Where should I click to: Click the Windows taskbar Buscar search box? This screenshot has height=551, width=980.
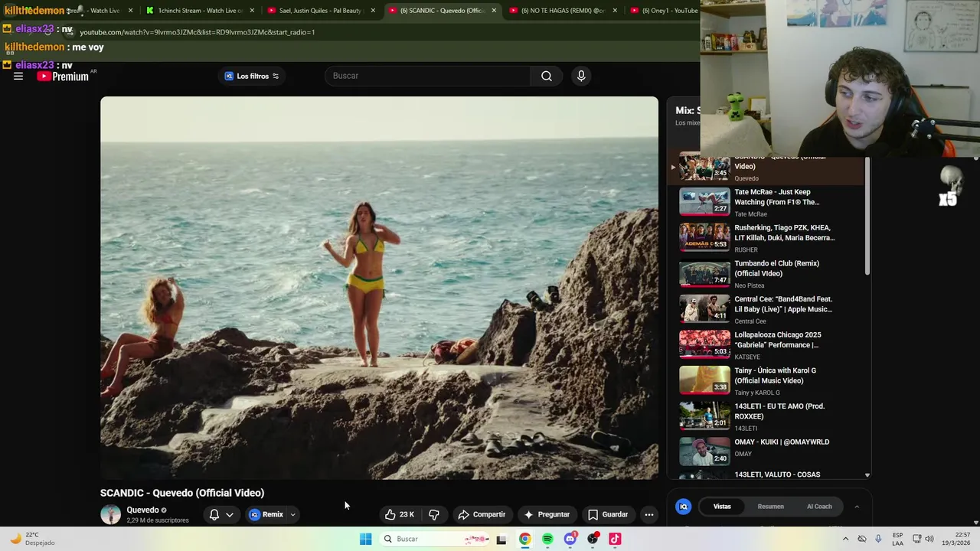click(435, 539)
